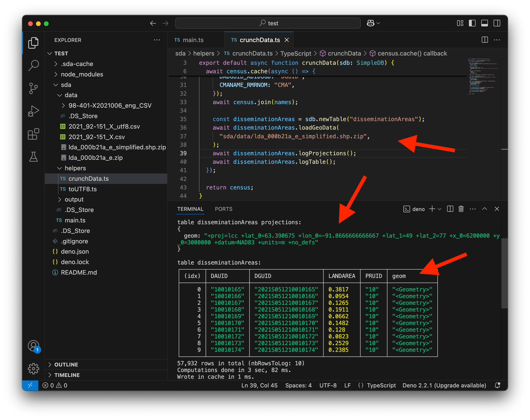
Task: Toggle the secondary side bar
Action: click(x=497, y=23)
